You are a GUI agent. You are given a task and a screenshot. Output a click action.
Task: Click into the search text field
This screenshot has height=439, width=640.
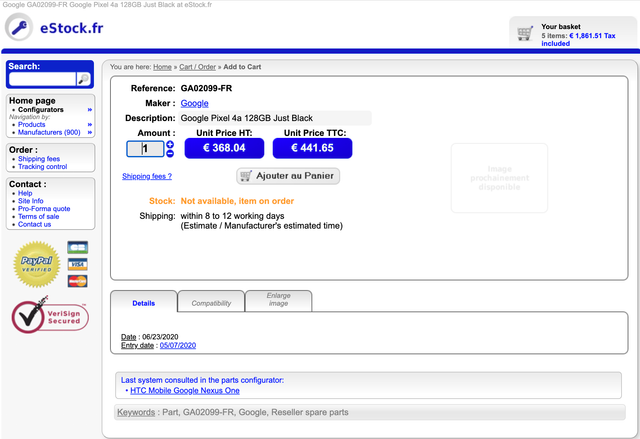pyautogui.click(x=42, y=79)
